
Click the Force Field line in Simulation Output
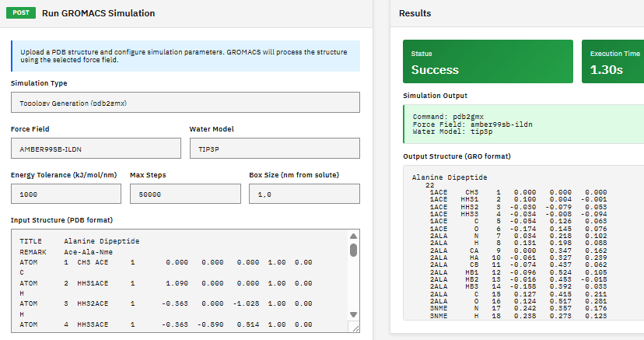pyautogui.click(x=473, y=124)
